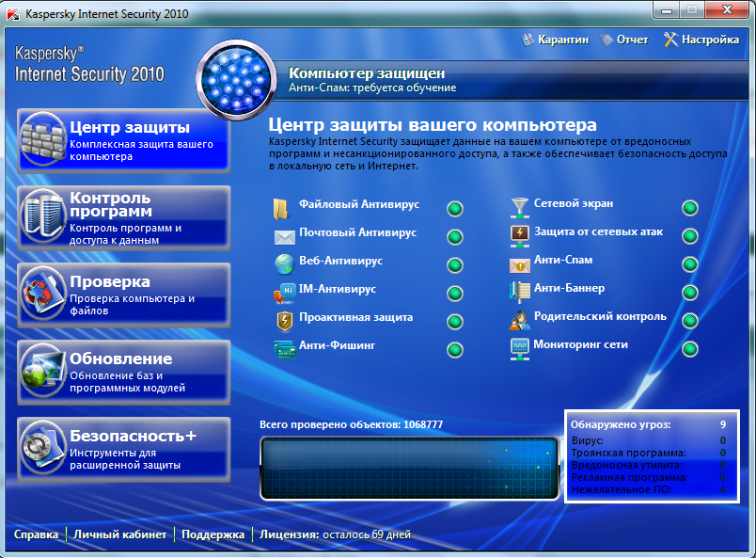
Task: Click Всего проверено объектов: 1068777 text
Action: coord(351,424)
